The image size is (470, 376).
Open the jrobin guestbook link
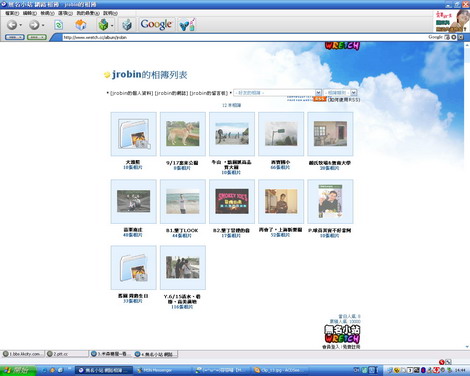209,93
